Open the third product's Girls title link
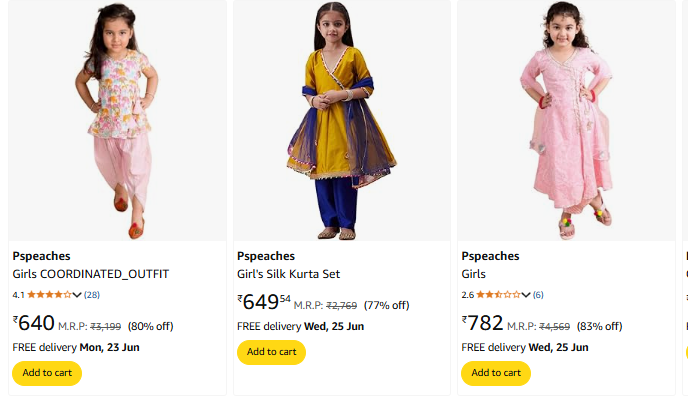Viewport: 688px width, 399px height. pyautogui.click(x=473, y=274)
